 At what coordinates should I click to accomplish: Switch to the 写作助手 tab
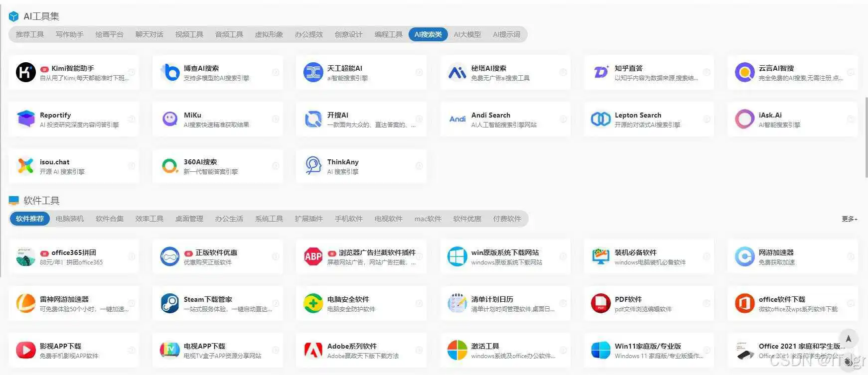click(x=70, y=34)
